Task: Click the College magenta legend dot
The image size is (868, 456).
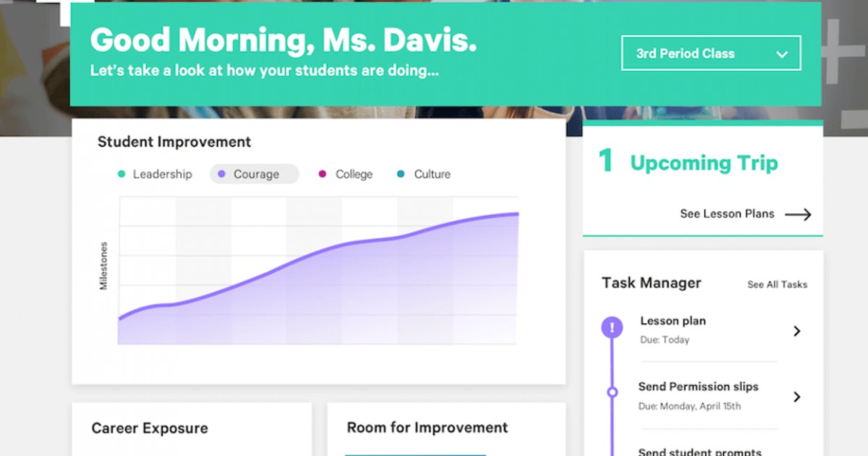Action: pos(322,174)
